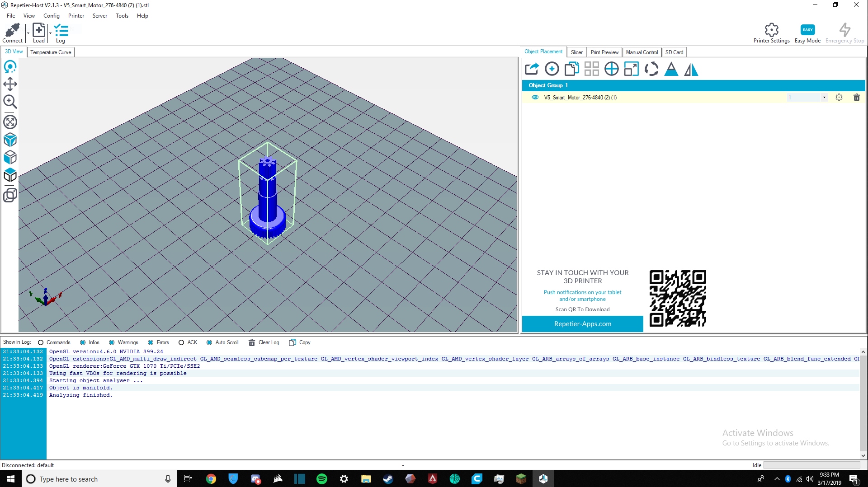Click the Copy objects icon
This screenshot has width=868, height=487.
571,69
